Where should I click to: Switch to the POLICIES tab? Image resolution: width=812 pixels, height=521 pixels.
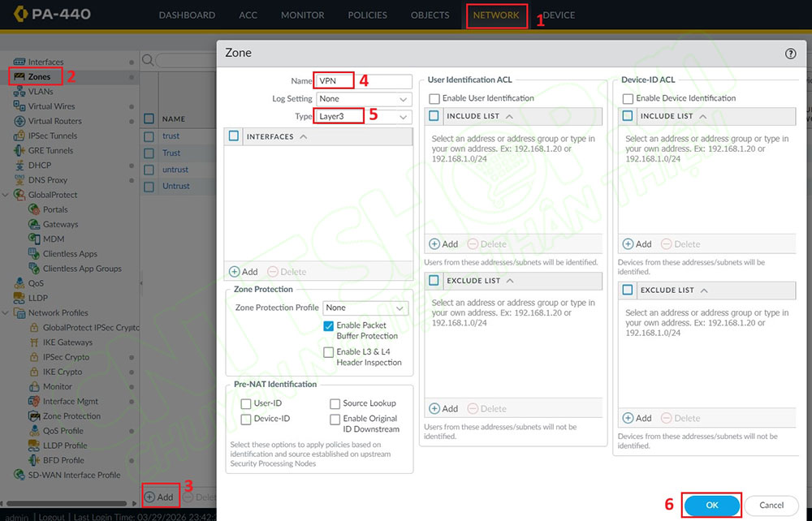point(367,15)
